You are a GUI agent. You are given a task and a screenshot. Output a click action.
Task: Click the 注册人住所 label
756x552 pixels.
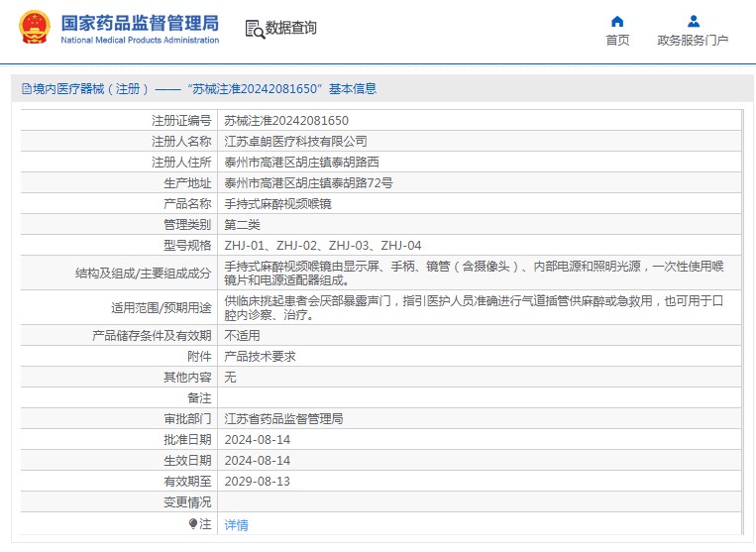(181, 162)
